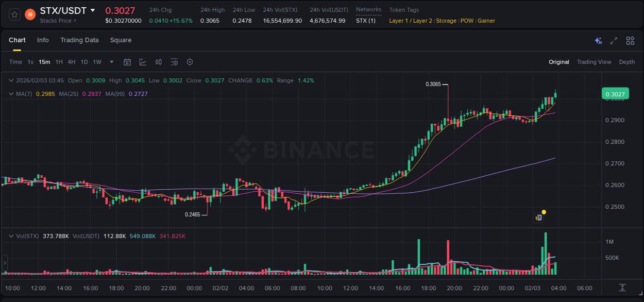This screenshot has width=644, height=302.
Task: Open the widgets grid icon near fullscreen
Action: pos(630,41)
